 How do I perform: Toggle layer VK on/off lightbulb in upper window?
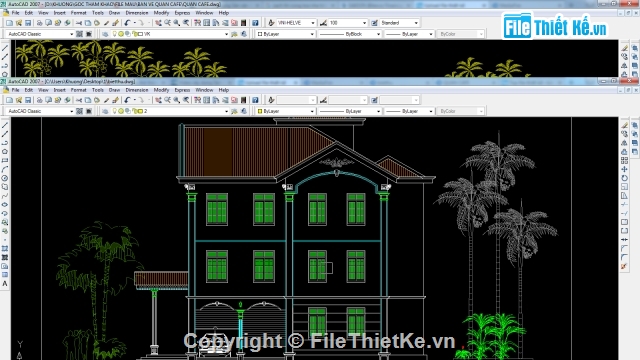coord(115,34)
